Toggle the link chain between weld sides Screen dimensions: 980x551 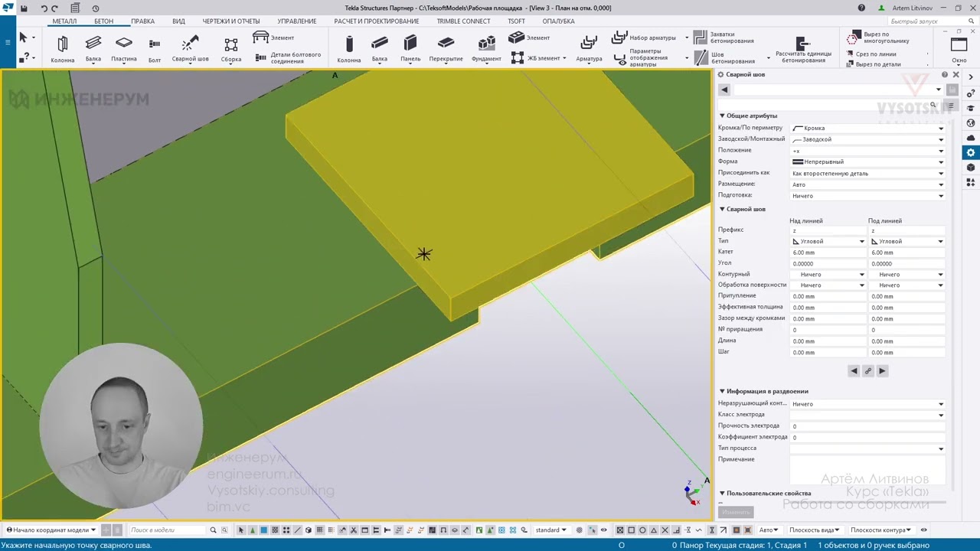(x=867, y=371)
